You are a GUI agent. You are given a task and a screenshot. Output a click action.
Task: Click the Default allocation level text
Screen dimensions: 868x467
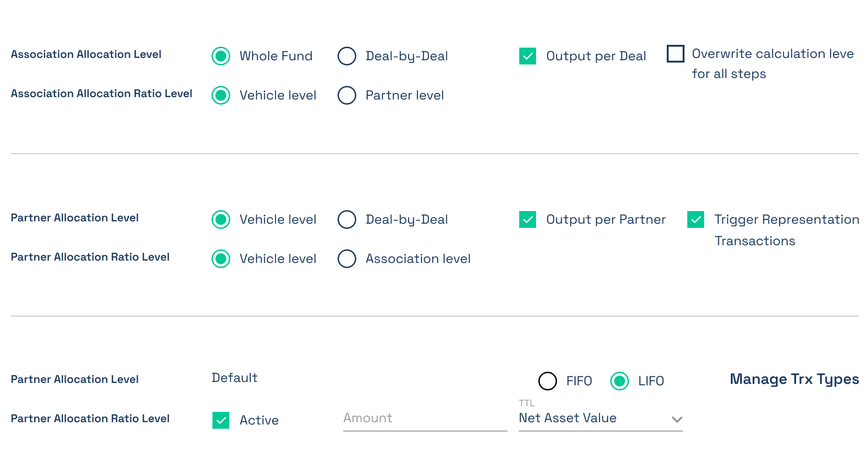pos(234,378)
